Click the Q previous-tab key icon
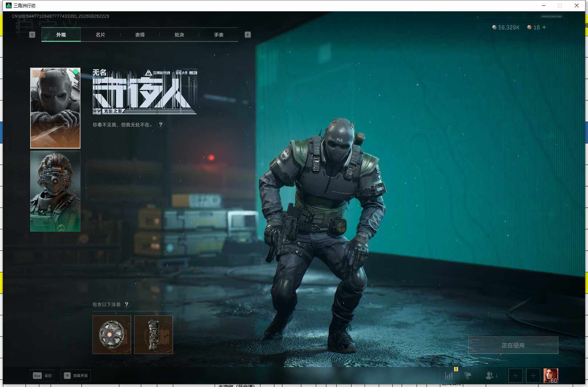Image resolution: width=588 pixels, height=387 pixels. [x=32, y=35]
